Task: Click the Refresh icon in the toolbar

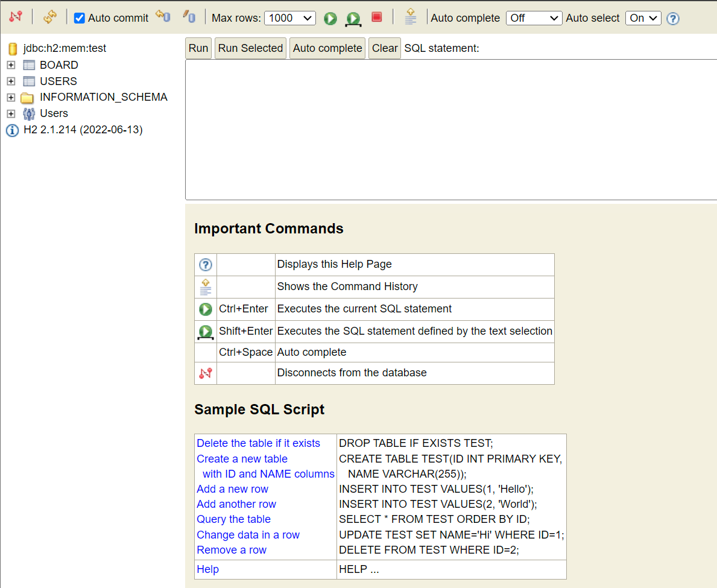Action: [x=50, y=17]
